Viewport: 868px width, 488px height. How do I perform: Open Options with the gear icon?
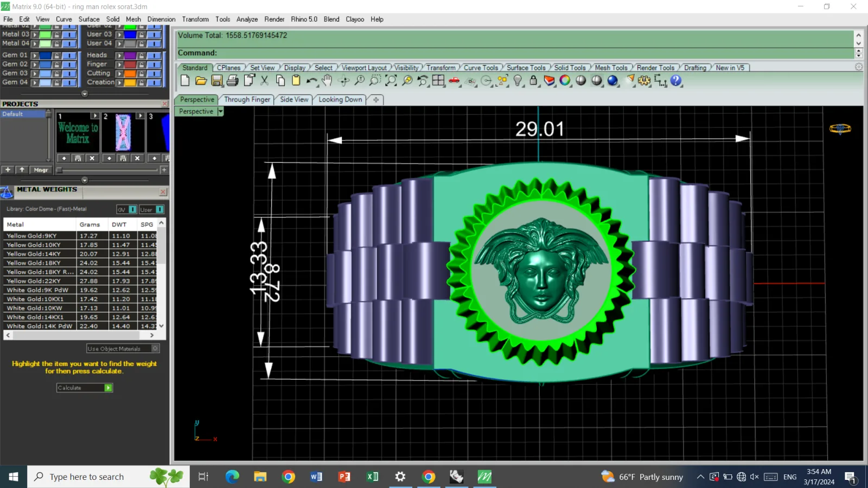coord(644,81)
